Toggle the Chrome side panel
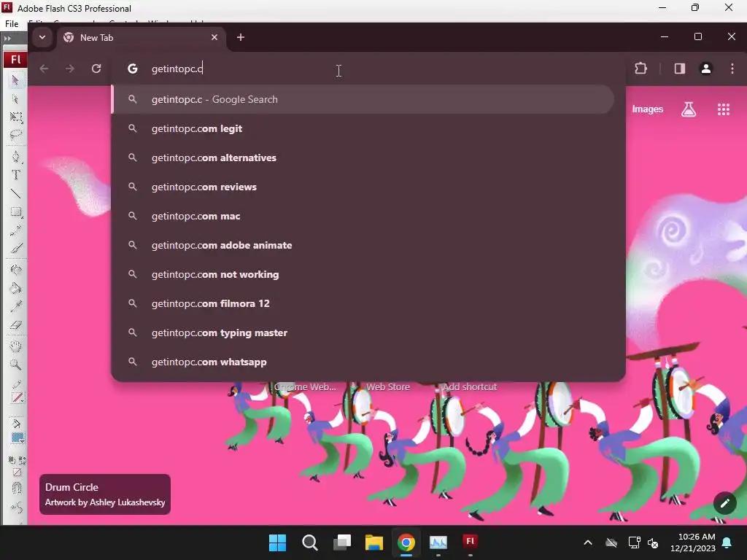747x560 pixels. click(x=680, y=69)
